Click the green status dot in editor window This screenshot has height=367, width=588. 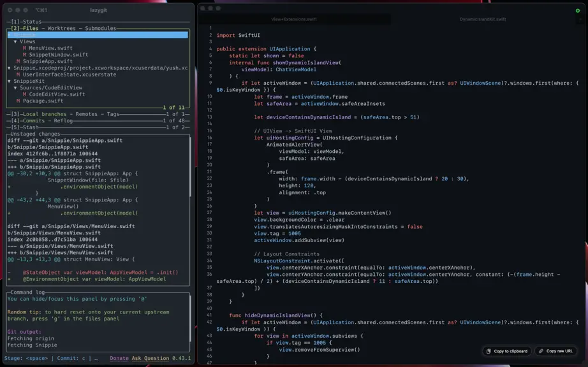tap(578, 10)
